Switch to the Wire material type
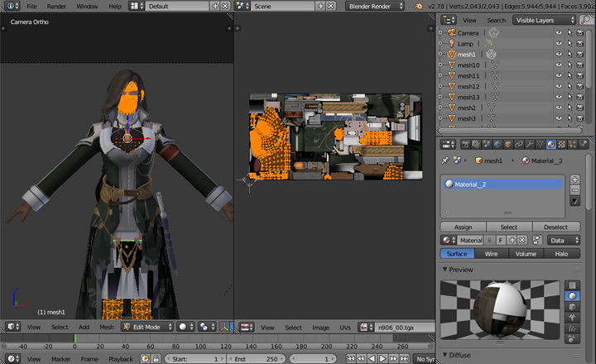Image resolution: width=596 pixels, height=364 pixels. pos(491,254)
